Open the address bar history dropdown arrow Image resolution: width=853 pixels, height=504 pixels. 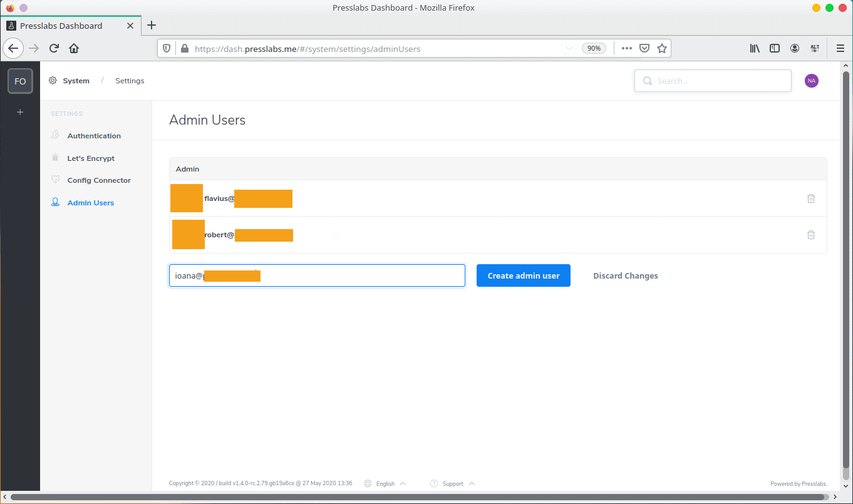pos(569,48)
